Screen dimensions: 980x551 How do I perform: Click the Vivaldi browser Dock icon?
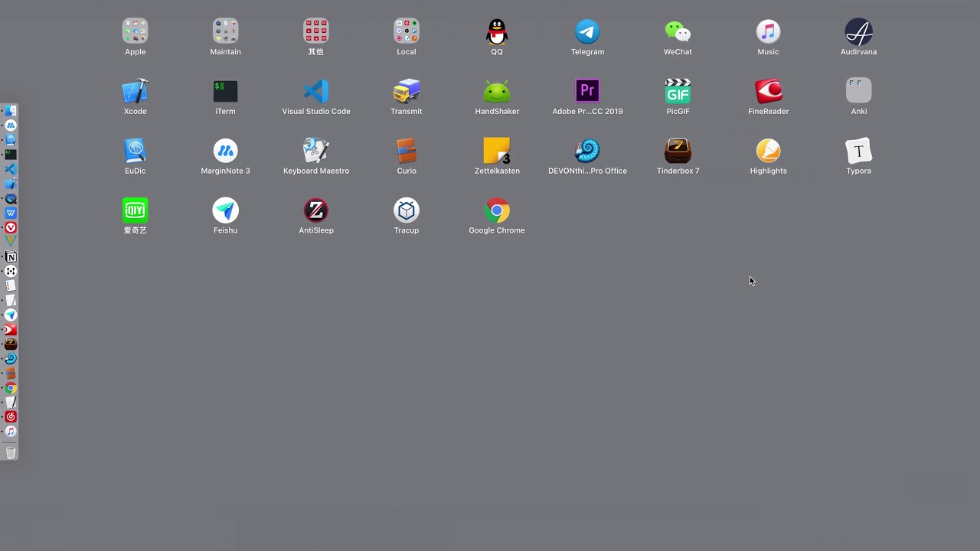click(x=11, y=227)
